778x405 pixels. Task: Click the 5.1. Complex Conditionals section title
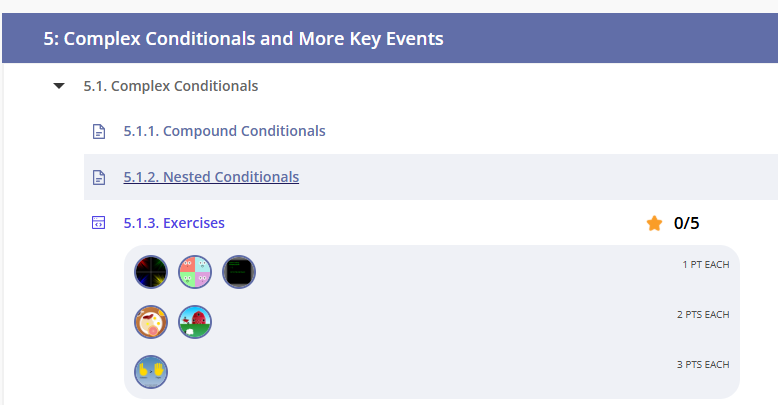pyautogui.click(x=170, y=86)
